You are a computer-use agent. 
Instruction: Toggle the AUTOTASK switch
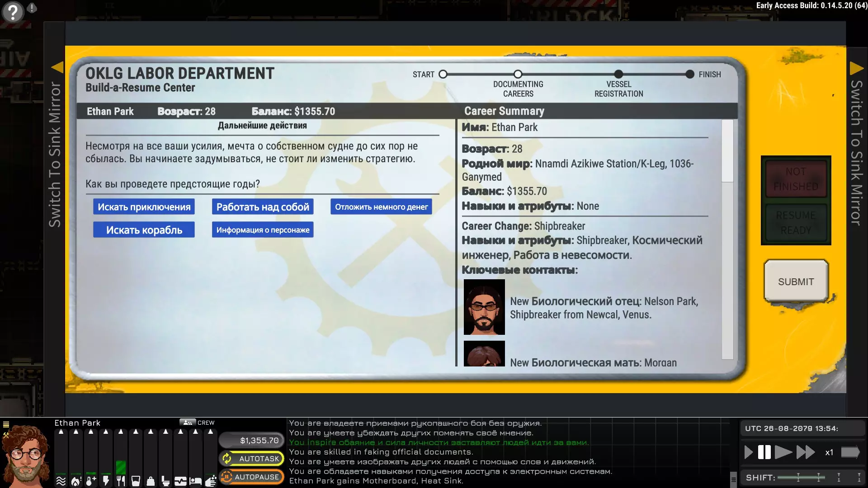coord(252,459)
